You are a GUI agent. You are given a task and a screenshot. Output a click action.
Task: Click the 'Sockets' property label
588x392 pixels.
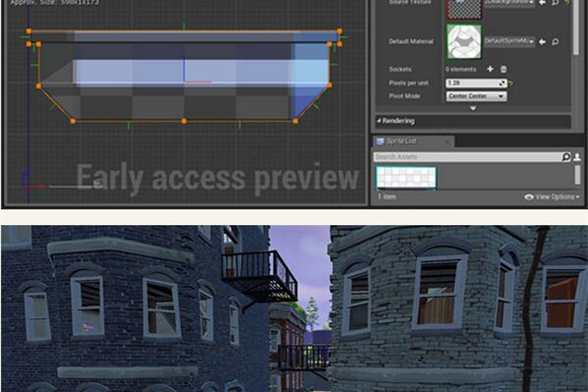(x=401, y=69)
